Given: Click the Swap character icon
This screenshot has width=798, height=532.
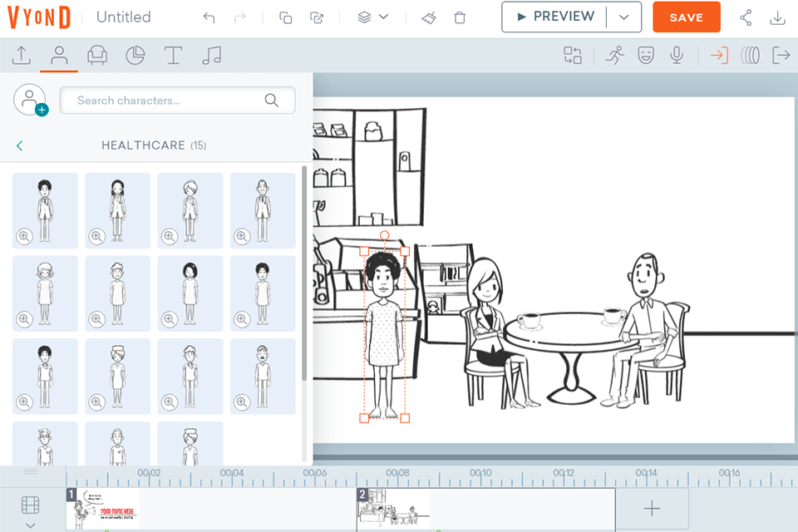Looking at the screenshot, I should coord(573,55).
